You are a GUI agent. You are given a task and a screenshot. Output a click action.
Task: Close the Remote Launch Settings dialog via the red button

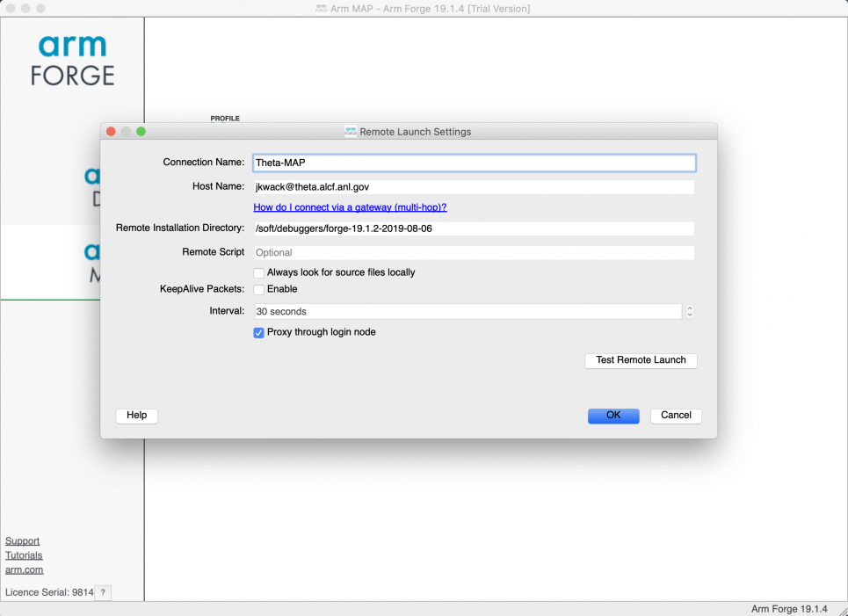pyautogui.click(x=111, y=132)
